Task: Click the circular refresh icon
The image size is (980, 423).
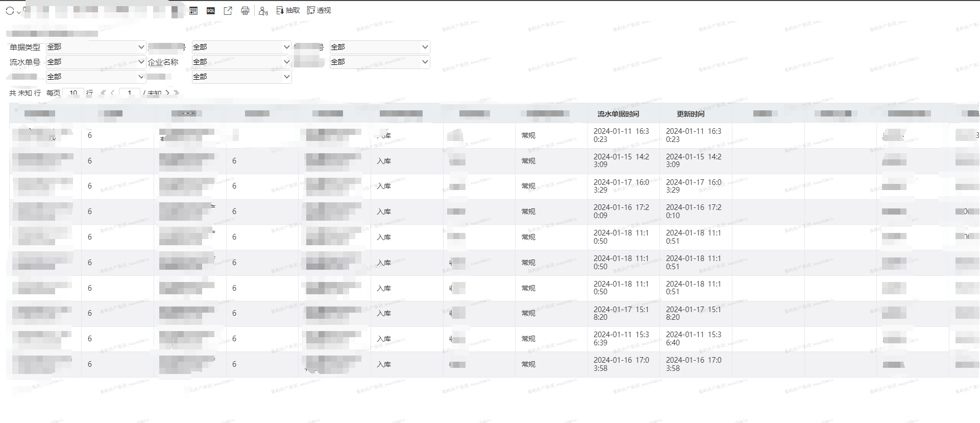Action: (10, 11)
